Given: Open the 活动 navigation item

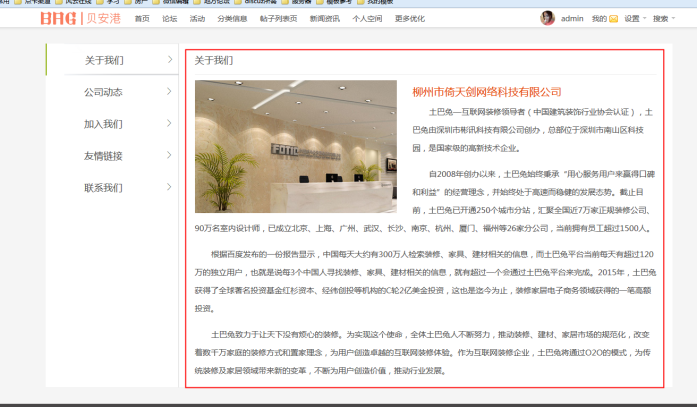Looking at the screenshot, I should point(197,19).
